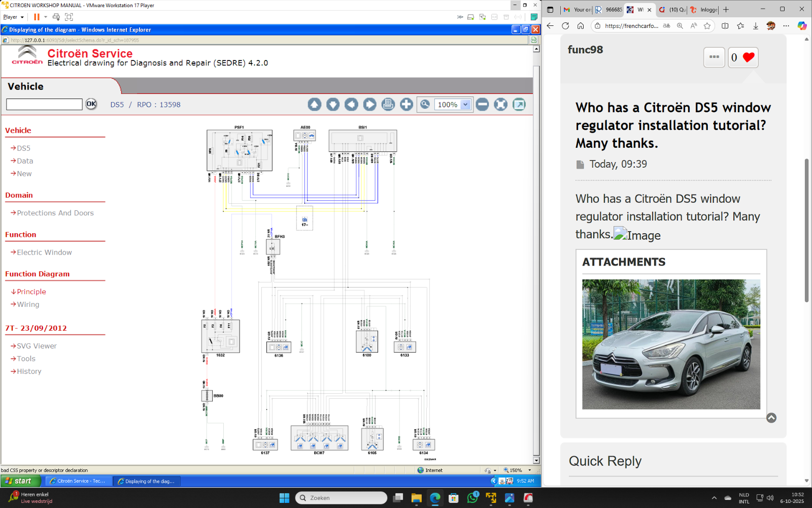Like the post with heart button
The height and width of the screenshot is (508, 812).
[743, 57]
